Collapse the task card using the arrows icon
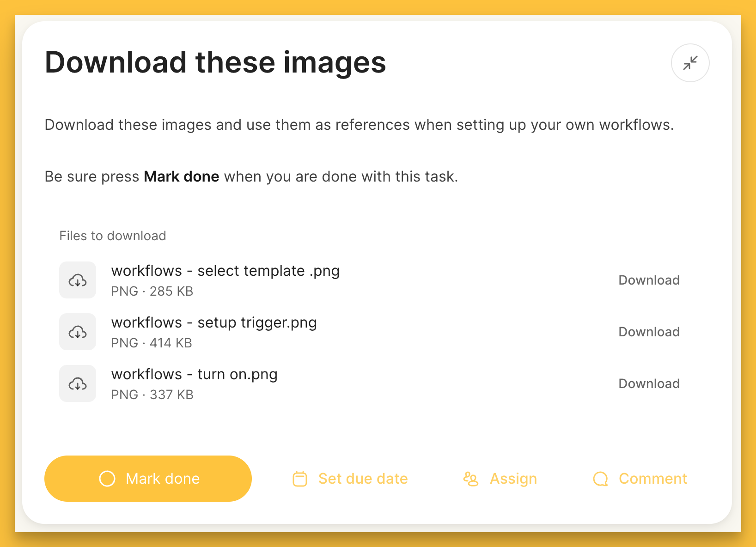The image size is (756, 547). point(690,63)
